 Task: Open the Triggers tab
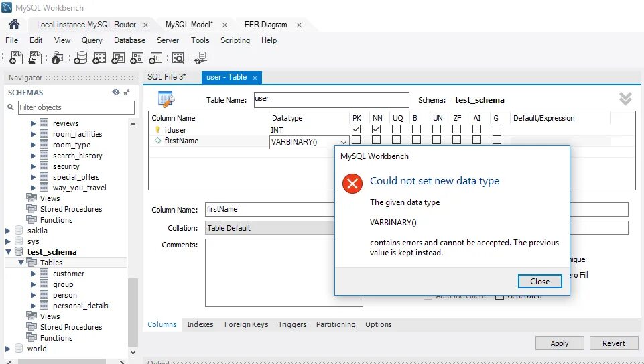pos(292,324)
